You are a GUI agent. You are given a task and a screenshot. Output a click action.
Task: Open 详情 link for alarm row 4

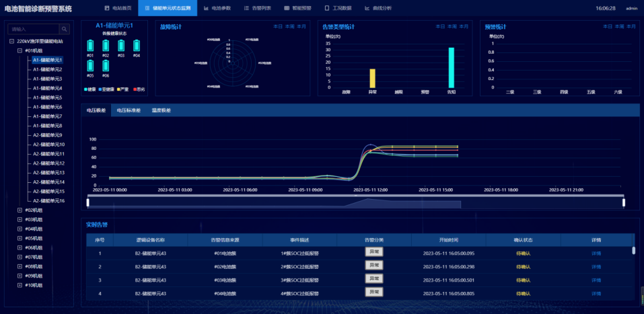[596, 293]
